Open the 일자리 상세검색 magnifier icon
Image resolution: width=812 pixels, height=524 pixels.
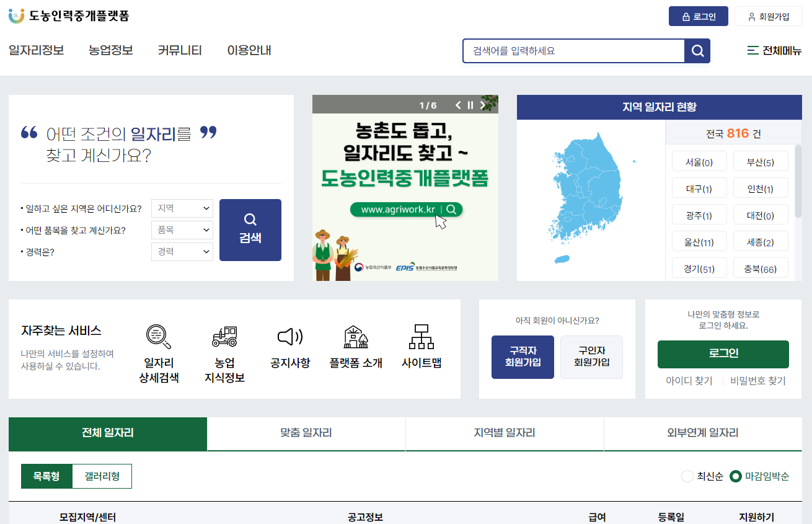coord(158,337)
